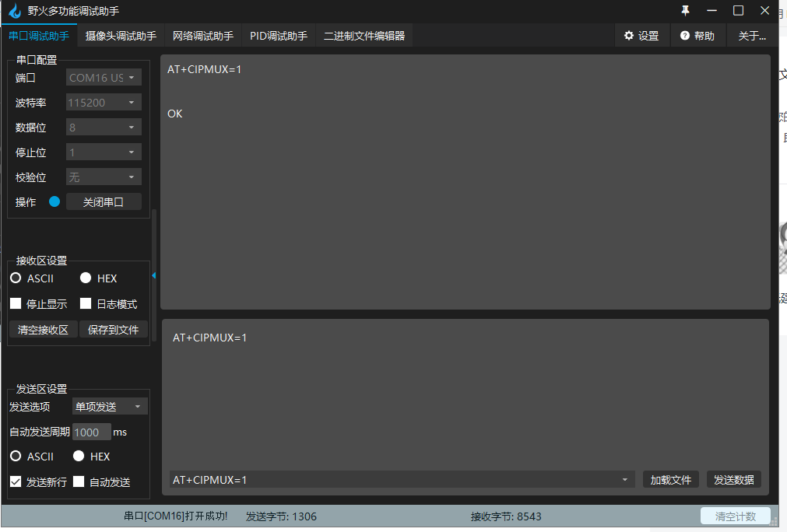Click the 自动发送周期 1000 input field

[x=91, y=432]
